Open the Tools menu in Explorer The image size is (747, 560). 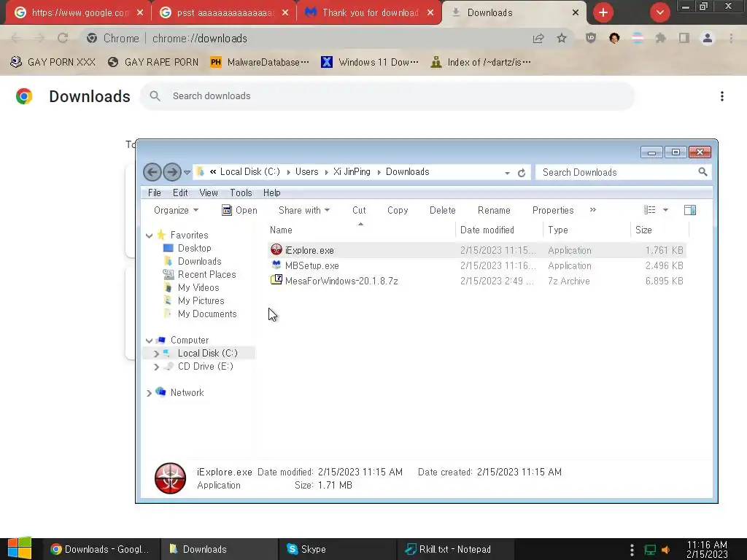241,192
